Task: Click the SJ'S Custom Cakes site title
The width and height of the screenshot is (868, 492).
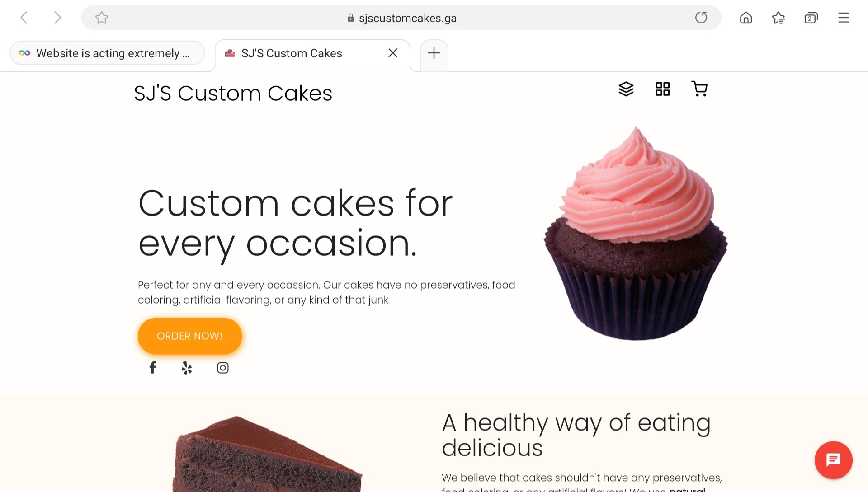Action: pos(233,94)
